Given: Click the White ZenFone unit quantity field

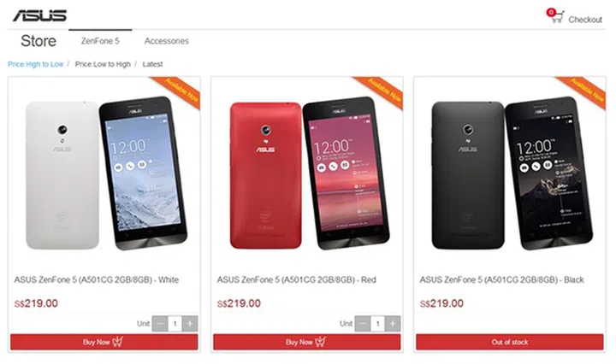Looking at the screenshot, I should 175,324.
